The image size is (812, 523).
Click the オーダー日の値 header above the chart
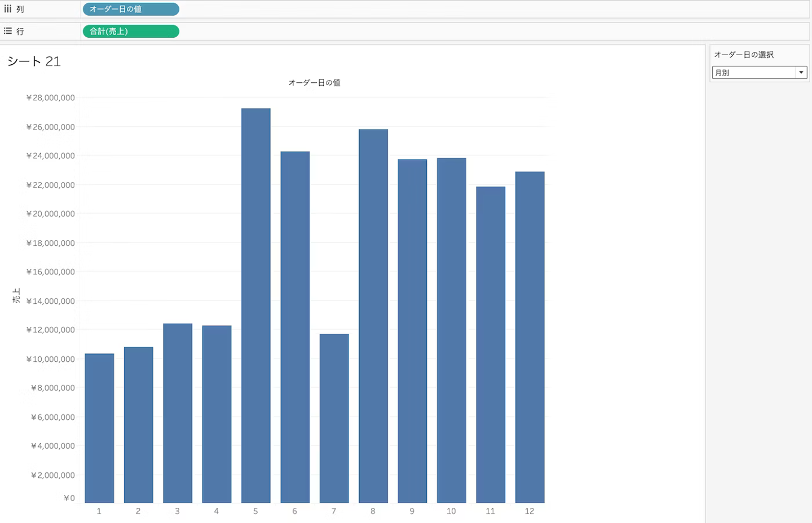point(314,82)
